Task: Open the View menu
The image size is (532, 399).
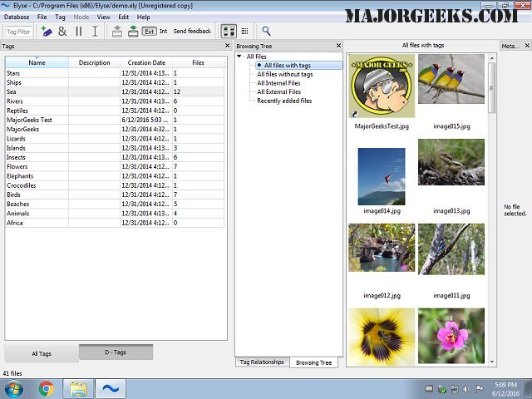Action: [103, 17]
